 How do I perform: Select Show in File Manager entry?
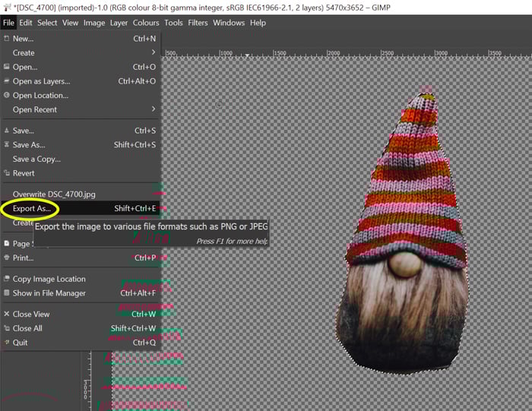(80, 293)
